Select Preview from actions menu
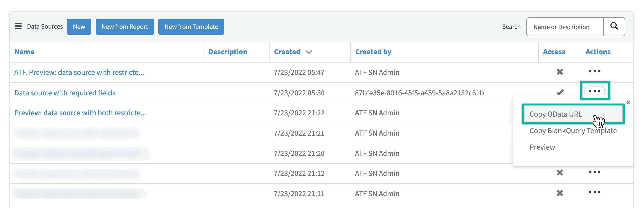 tap(542, 147)
